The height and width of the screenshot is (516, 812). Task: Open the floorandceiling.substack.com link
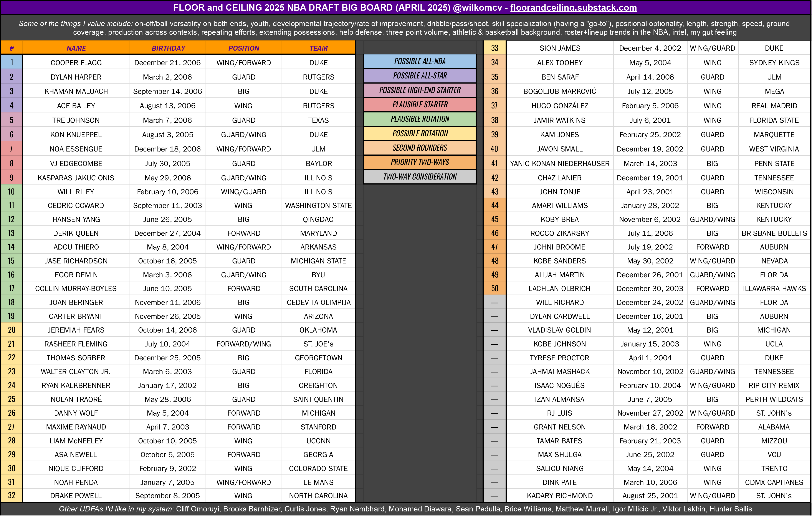click(573, 8)
